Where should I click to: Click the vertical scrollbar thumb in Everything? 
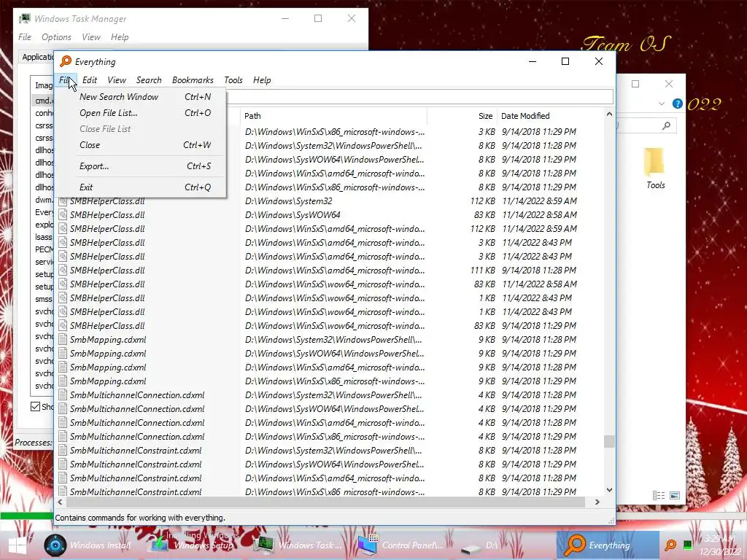(x=609, y=441)
